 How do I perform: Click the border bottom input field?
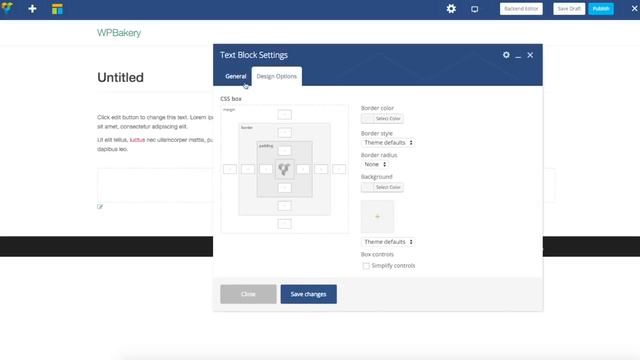pyautogui.click(x=284, y=206)
